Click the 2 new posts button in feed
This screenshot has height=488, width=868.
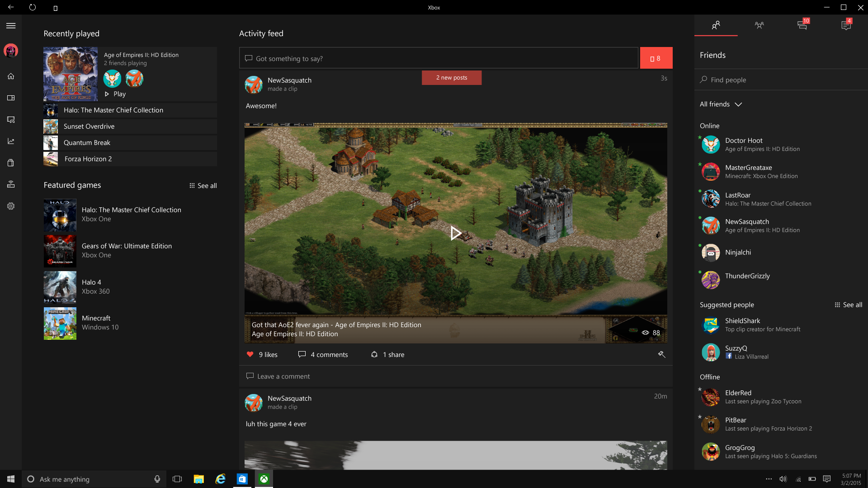pyautogui.click(x=451, y=77)
